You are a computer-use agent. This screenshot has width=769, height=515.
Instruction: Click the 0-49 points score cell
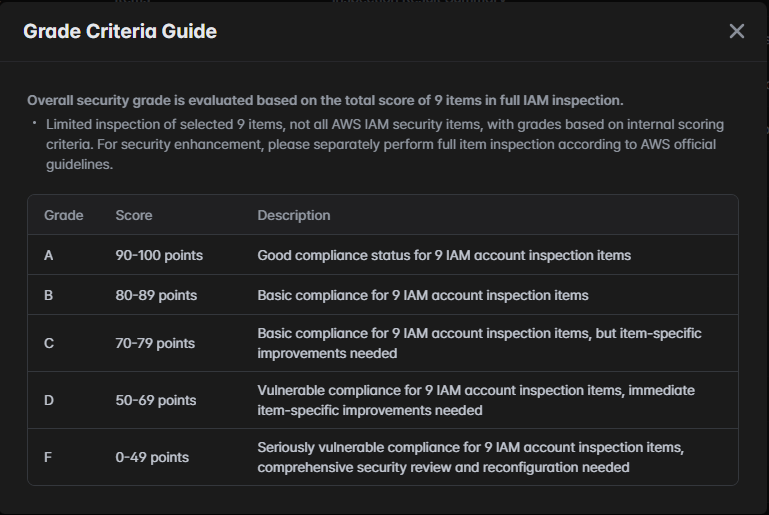(152, 457)
